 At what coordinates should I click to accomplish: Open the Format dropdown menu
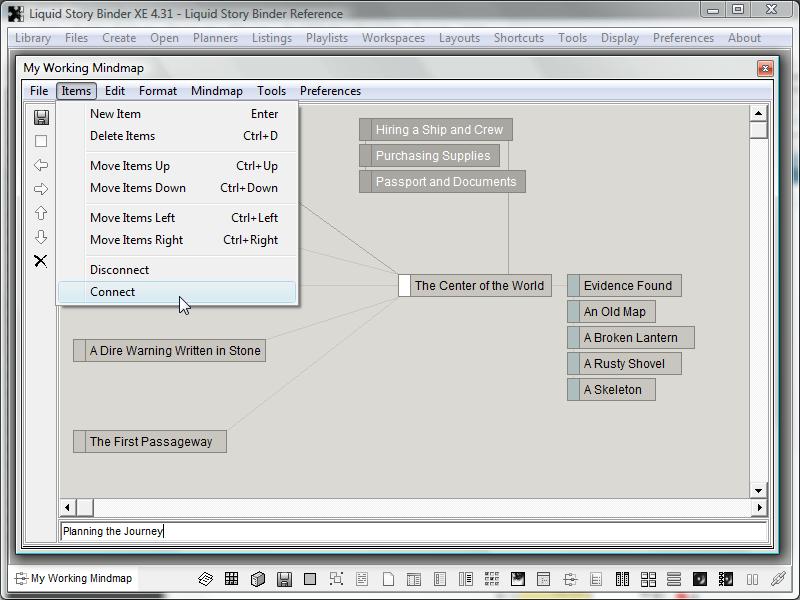pyautogui.click(x=158, y=91)
